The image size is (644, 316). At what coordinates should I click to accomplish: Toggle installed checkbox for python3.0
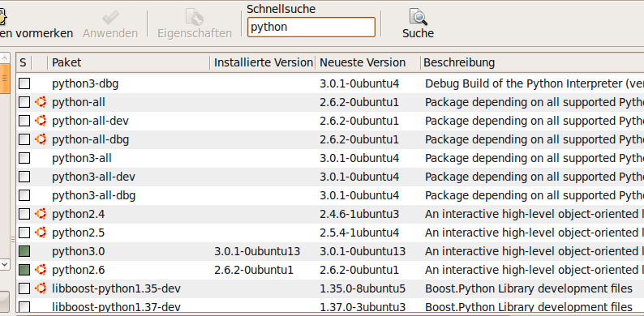(x=24, y=251)
